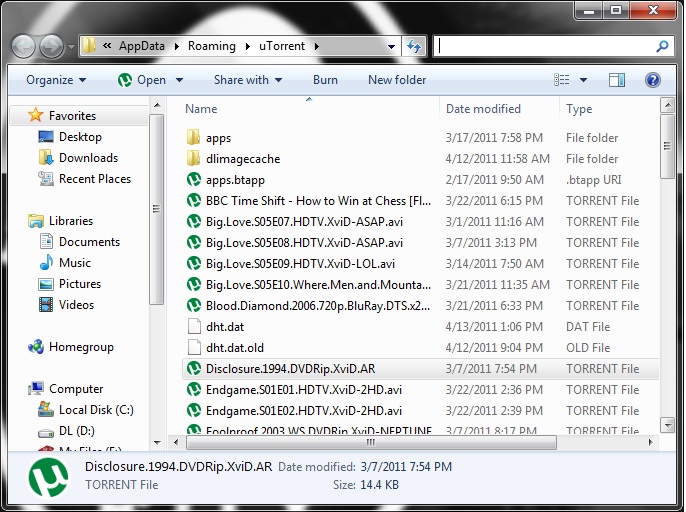Viewport: 686px width, 512px height.
Task: Click the uTorrent icon beside Open
Action: coord(125,80)
